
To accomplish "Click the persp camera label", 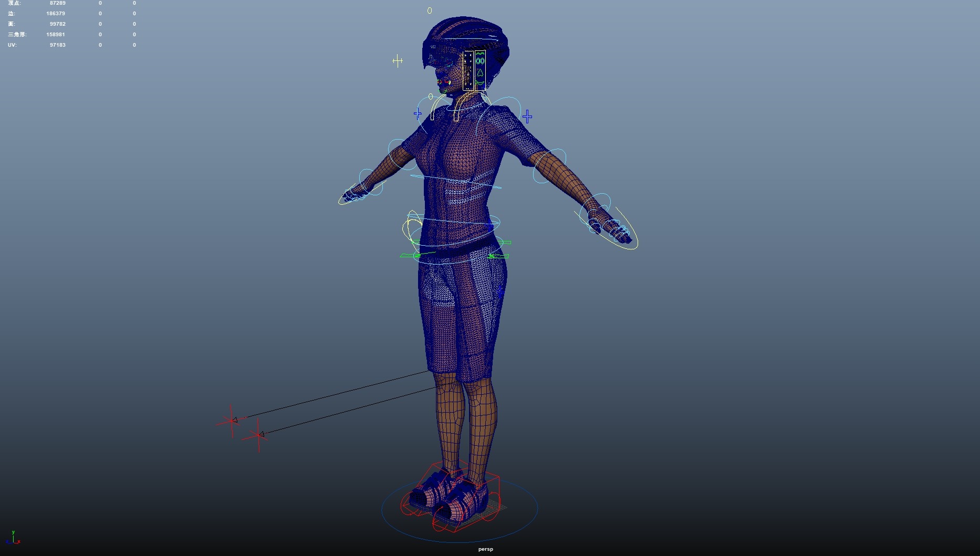I will 486,549.
